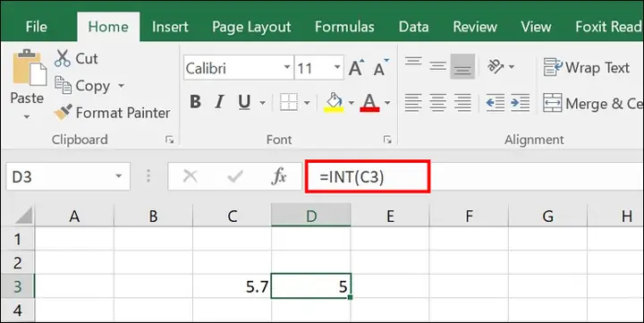The image size is (644, 323).
Task: Switch to the Page Layout tab
Action: (251, 27)
